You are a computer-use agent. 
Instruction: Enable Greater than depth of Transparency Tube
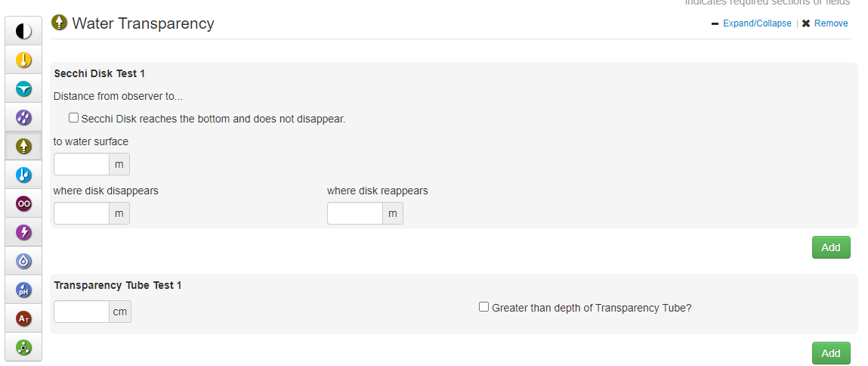point(484,307)
